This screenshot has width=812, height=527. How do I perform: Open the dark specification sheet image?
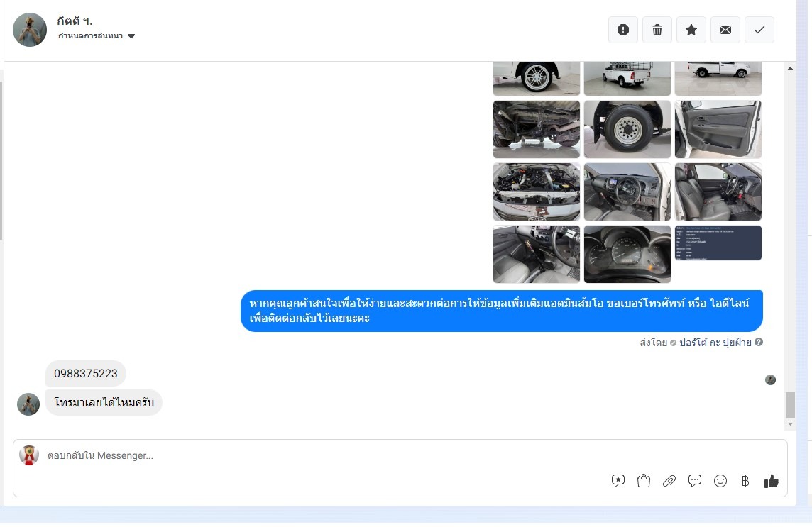[718, 243]
